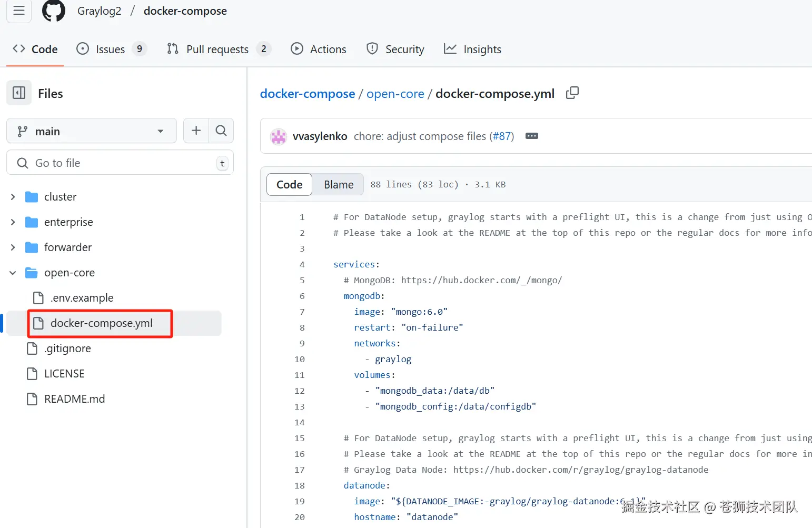Screen dimensions: 812x528
Task: Open the Security tab
Action: click(x=395, y=49)
